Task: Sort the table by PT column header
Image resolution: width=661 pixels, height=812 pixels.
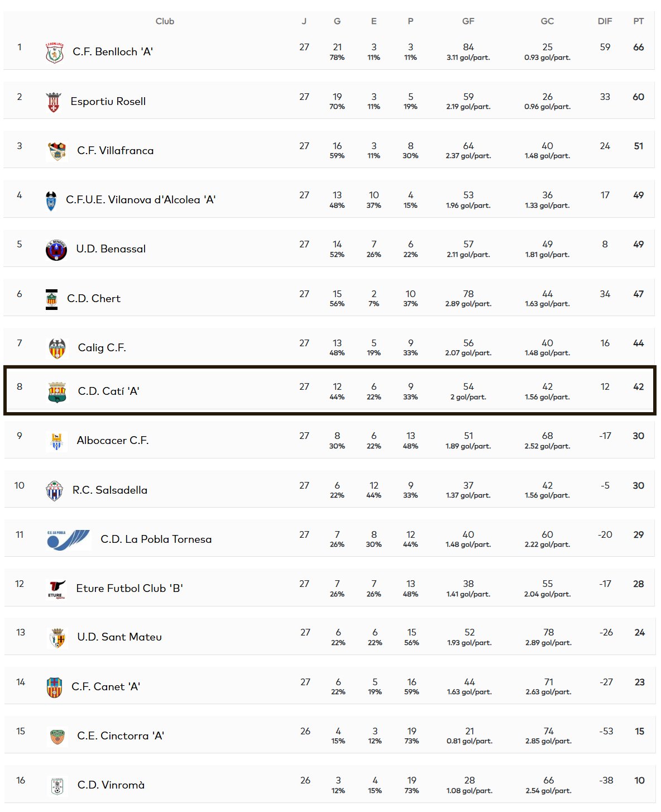Action: click(x=639, y=21)
